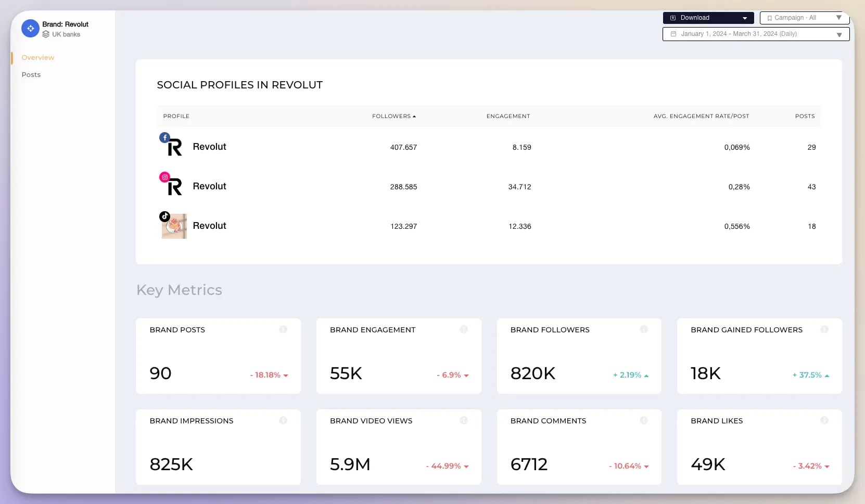Click the calendar icon in date range
This screenshot has width=865, height=504.
673,34
